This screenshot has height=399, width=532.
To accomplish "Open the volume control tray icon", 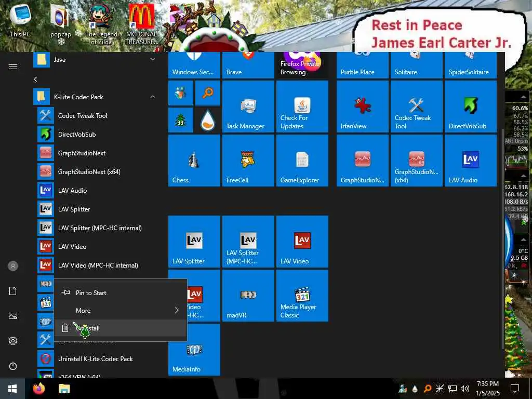I will point(465,389).
